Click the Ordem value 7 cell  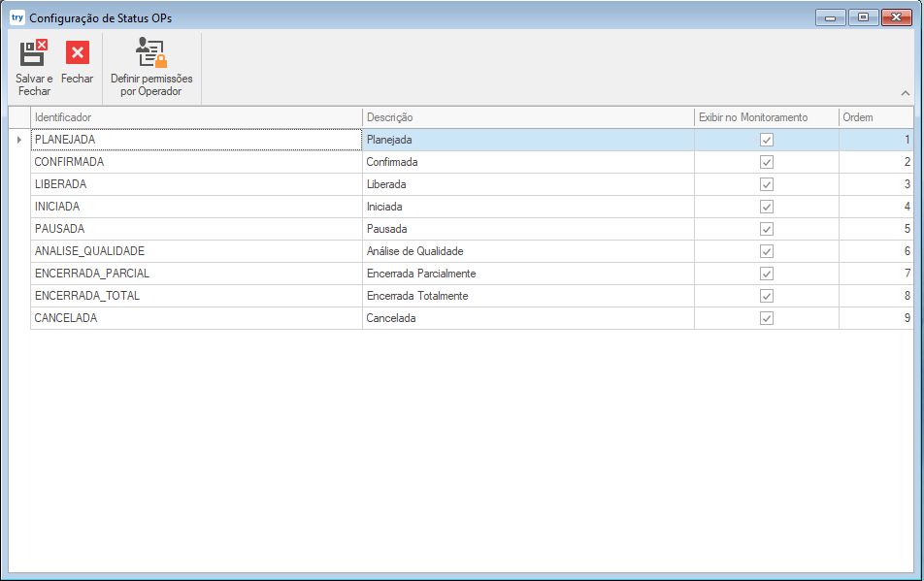(875, 274)
